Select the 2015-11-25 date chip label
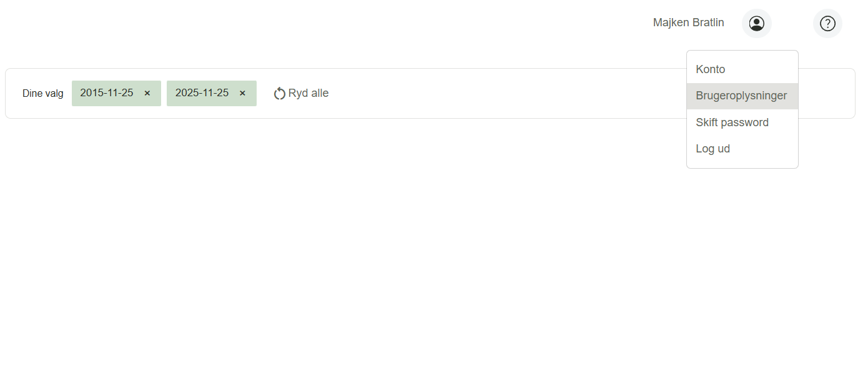 tap(107, 92)
